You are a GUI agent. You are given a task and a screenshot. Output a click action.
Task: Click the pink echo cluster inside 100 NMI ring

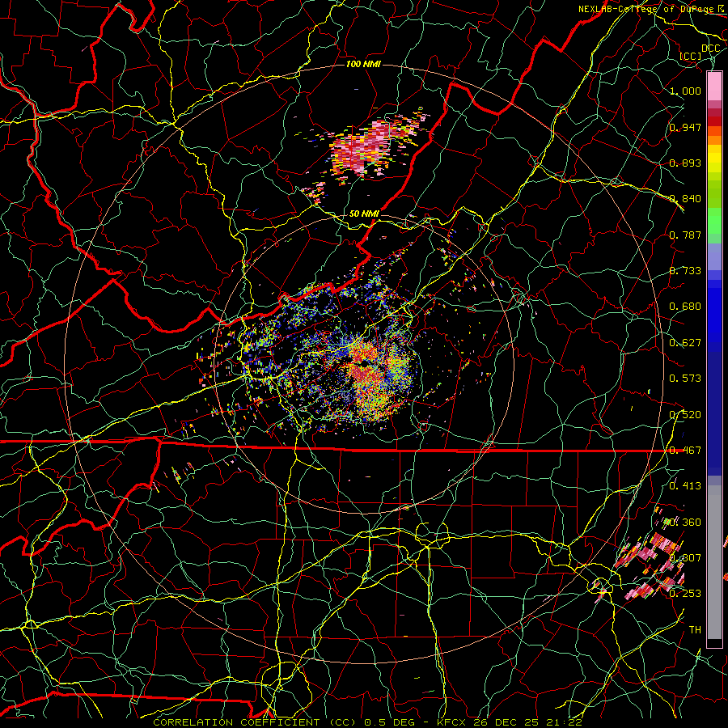[x=366, y=148]
